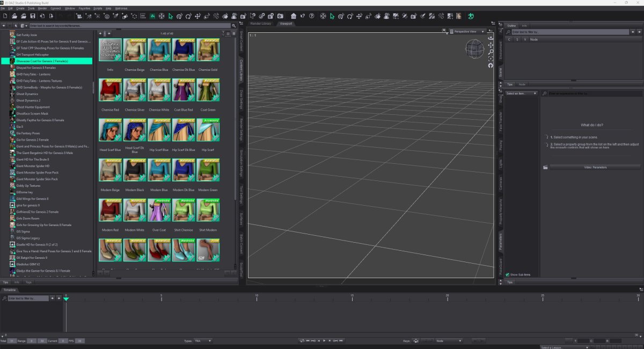Click the Head Scarf Blue thumbnail
Image resolution: width=644 pixels, height=349 pixels.
[x=109, y=130]
